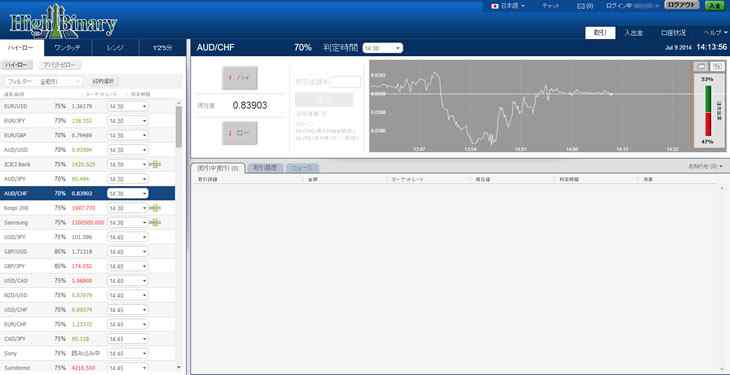This screenshot has width=730, height=375.
Task: Click the green 入金 deposit button
Action: pyautogui.click(x=715, y=5)
